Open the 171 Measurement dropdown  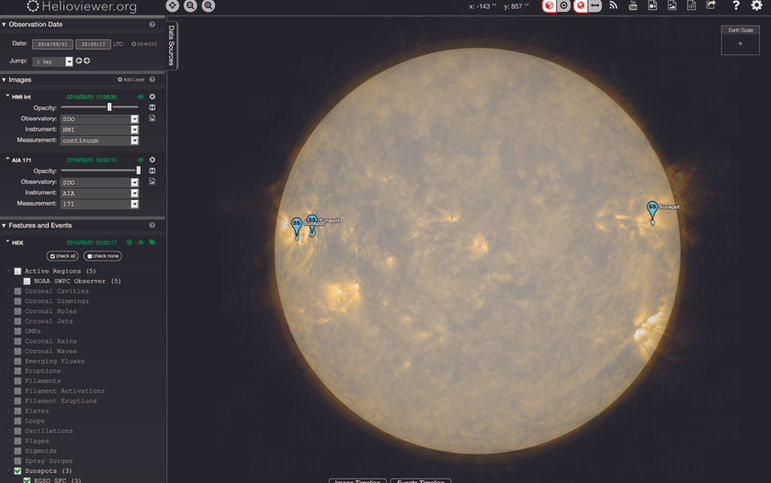tap(100, 204)
